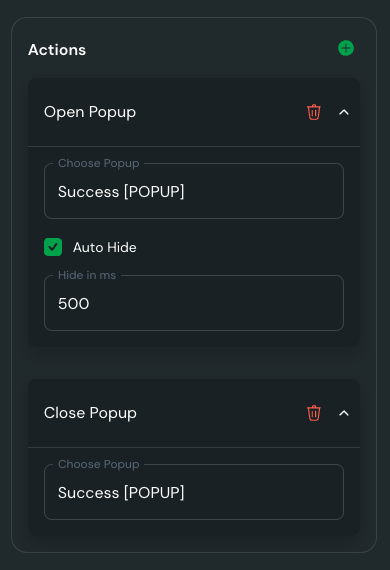Select the Success [POPUP] text in Open Popup
This screenshot has height=570, width=390.
[121, 192]
